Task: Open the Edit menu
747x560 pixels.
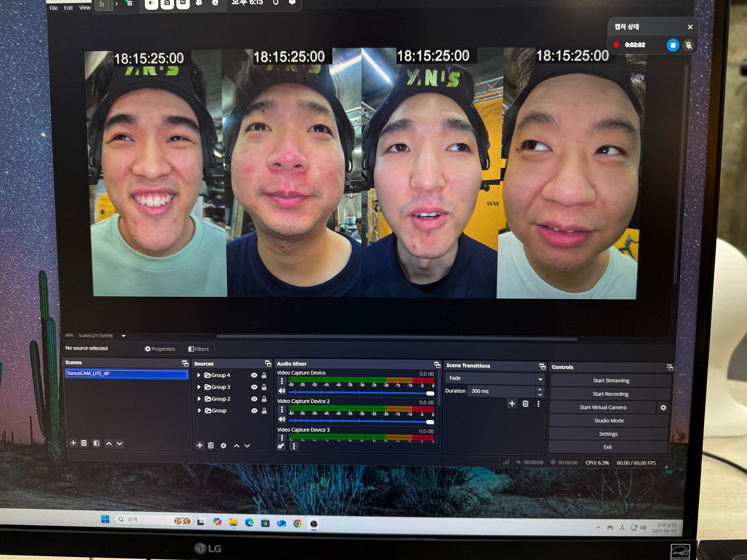Action: (x=68, y=8)
